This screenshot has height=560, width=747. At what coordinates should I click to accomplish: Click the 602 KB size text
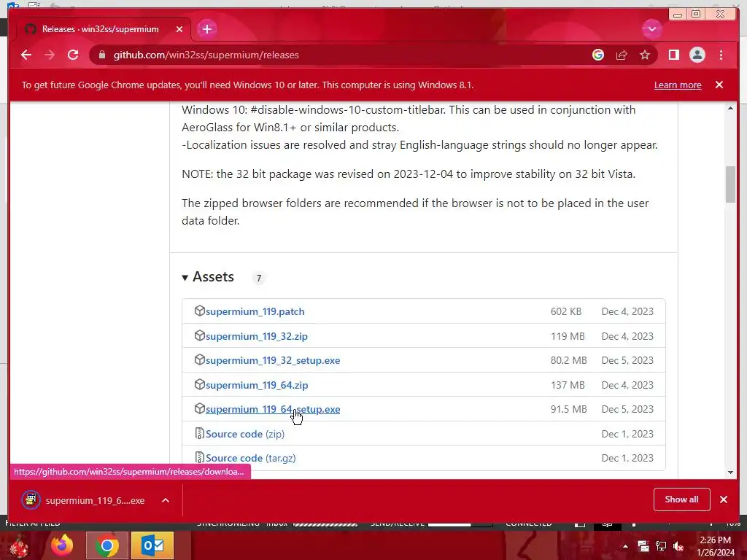566,311
